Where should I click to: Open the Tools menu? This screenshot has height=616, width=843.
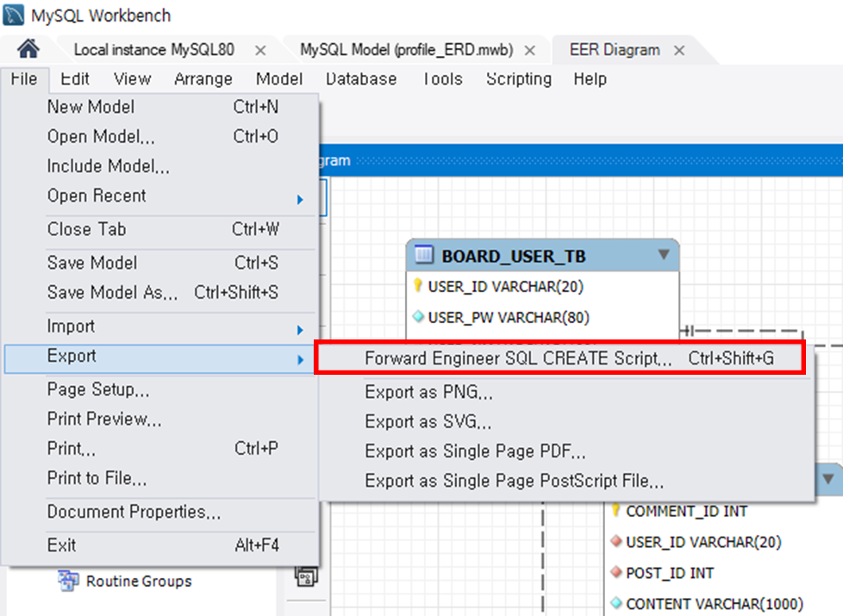[x=442, y=79]
